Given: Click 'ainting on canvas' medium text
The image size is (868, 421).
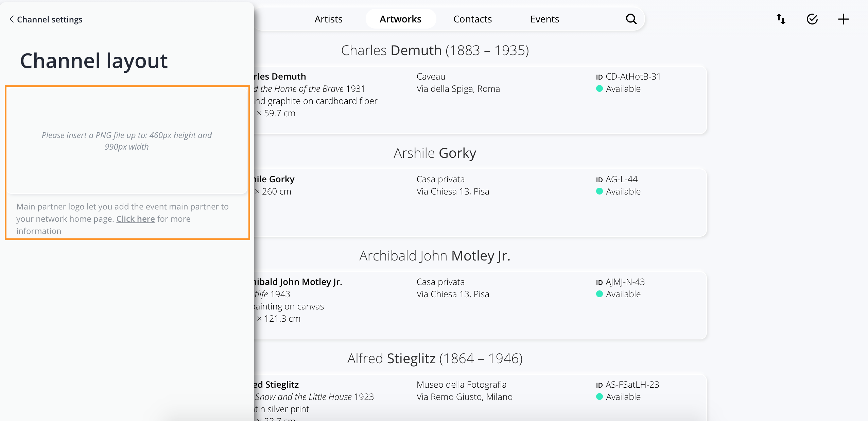Looking at the screenshot, I should click(x=289, y=306).
